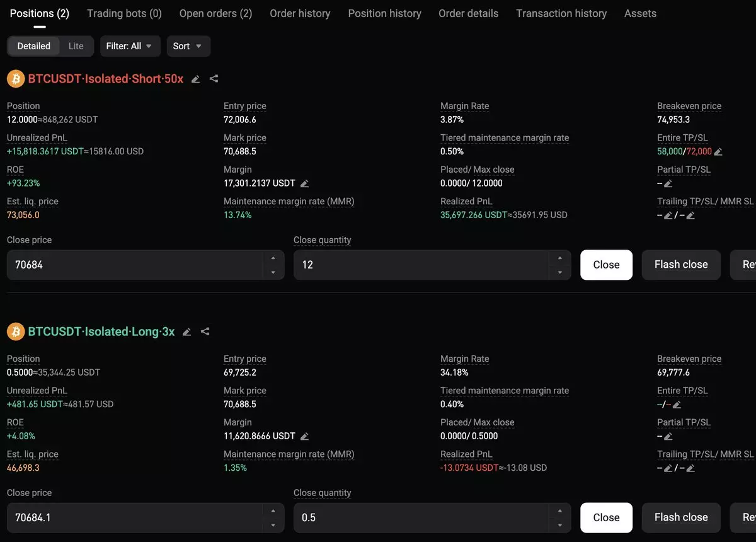This screenshot has height=542, width=756.
Task: Switch to Detailed view
Action: click(x=34, y=46)
